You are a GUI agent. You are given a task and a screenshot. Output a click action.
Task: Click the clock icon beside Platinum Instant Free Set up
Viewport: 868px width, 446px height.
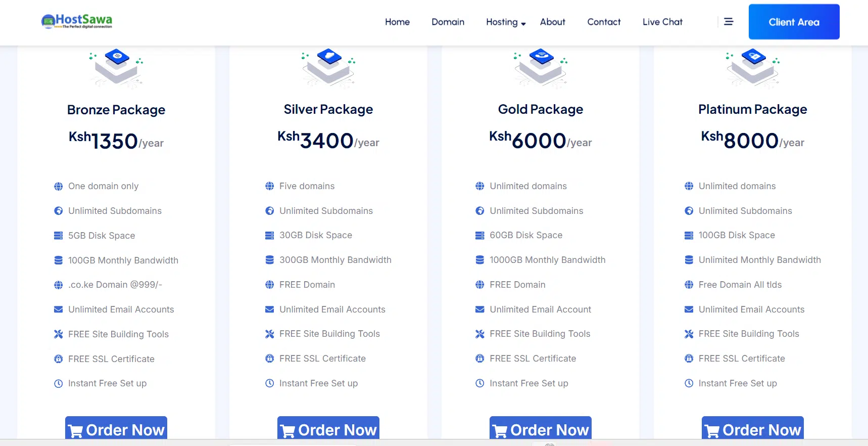[x=689, y=383]
